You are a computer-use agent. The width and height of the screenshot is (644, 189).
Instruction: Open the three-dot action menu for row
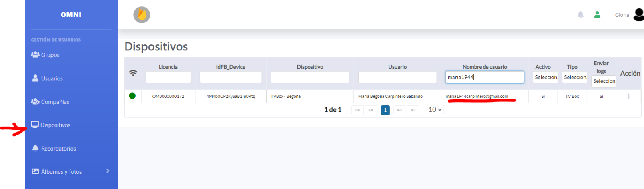tap(628, 96)
